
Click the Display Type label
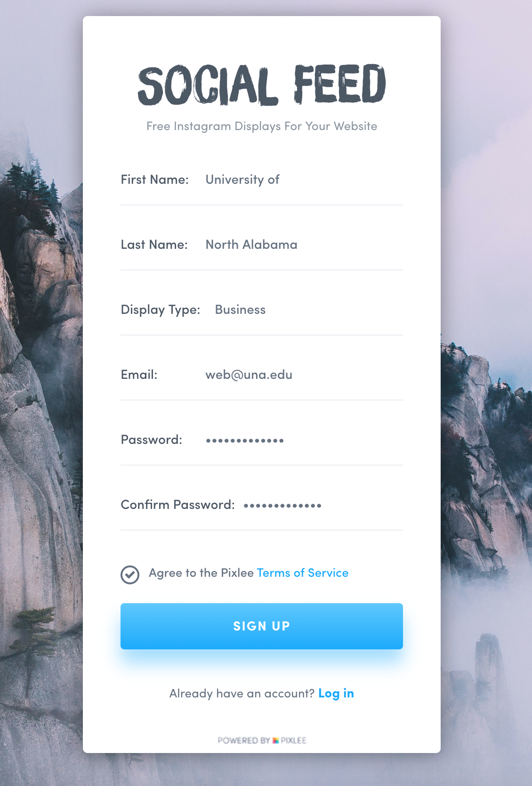click(x=161, y=310)
